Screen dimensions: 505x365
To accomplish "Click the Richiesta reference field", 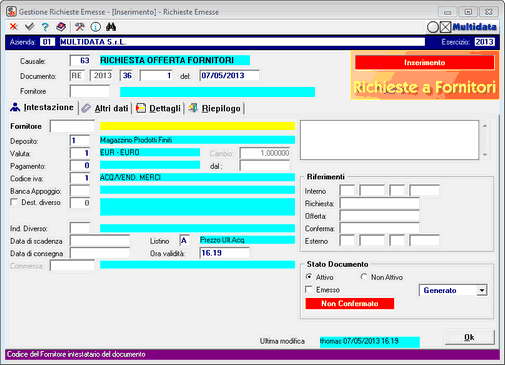I will pyautogui.click(x=379, y=203).
